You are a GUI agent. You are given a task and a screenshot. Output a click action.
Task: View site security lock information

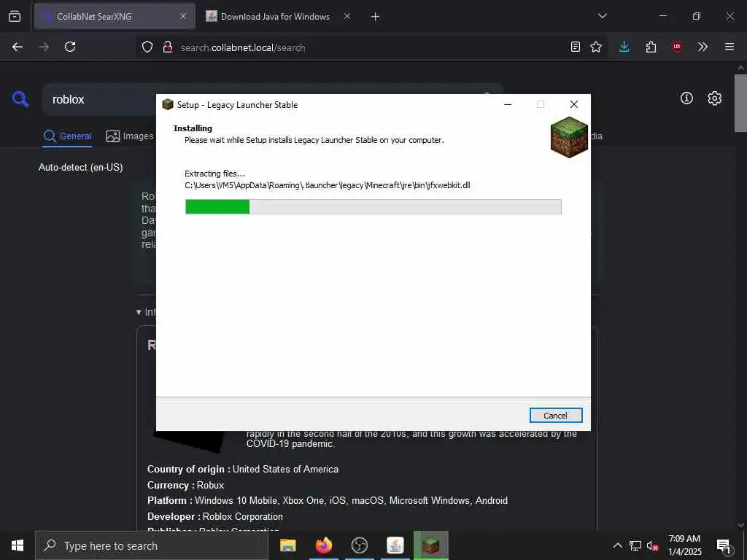tap(168, 47)
